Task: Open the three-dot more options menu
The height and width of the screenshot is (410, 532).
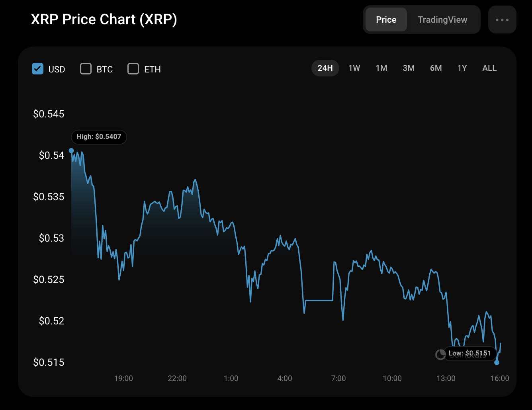Action: [502, 20]
